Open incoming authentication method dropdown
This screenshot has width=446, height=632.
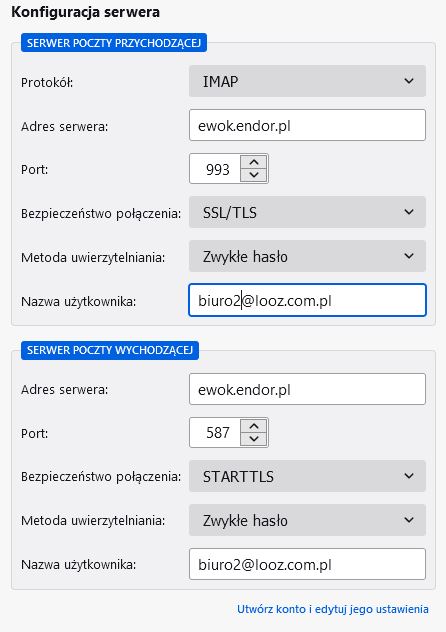point(307,256)
